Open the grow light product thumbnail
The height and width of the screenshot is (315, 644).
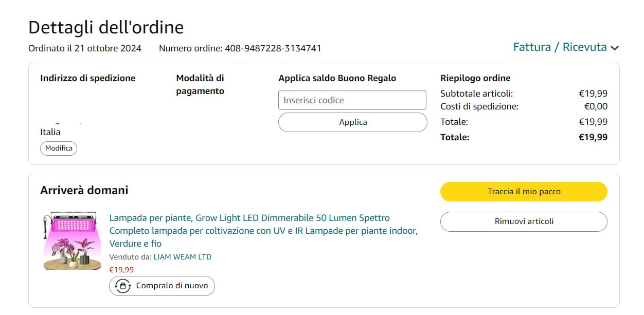click(x=72, y=240)
